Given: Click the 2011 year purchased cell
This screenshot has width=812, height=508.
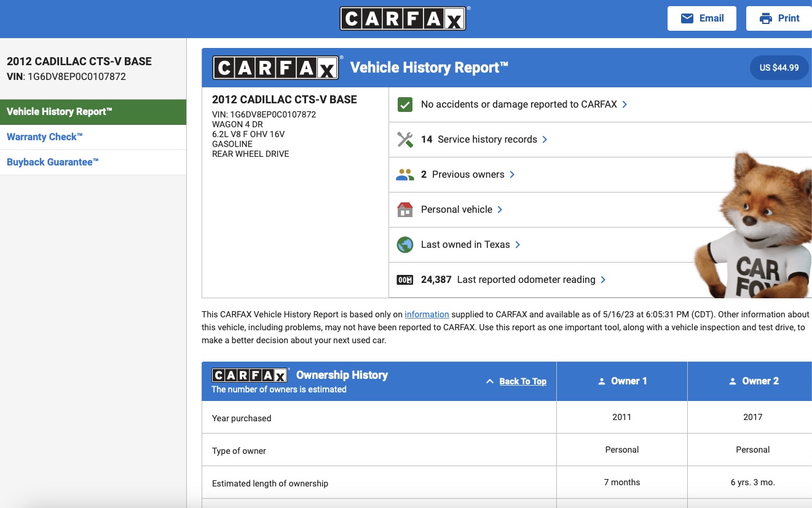Looking at the screenshot, I should click(x=622, y=417).
